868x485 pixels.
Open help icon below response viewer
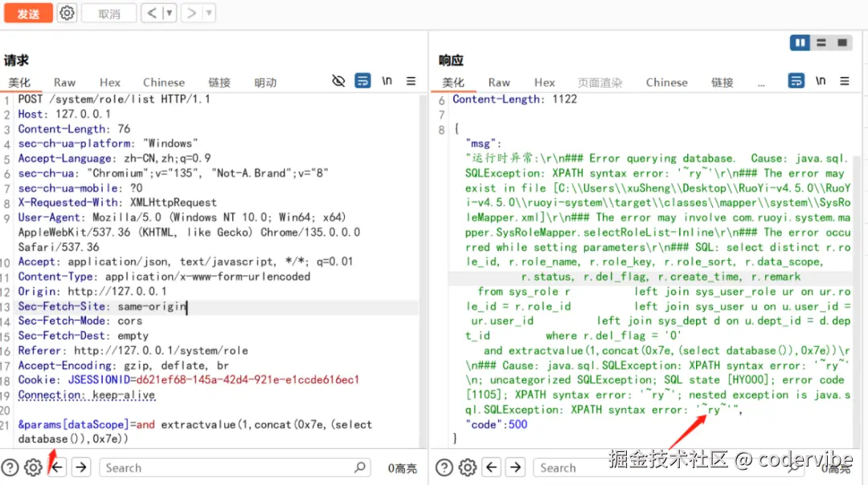click(x=444, y=468)
